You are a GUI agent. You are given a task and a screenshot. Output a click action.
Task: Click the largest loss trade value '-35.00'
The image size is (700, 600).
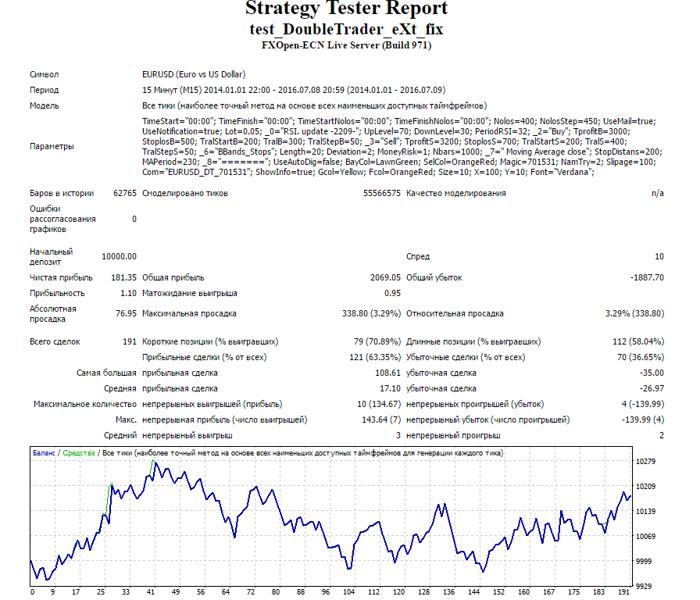click(x=652, y=373)
